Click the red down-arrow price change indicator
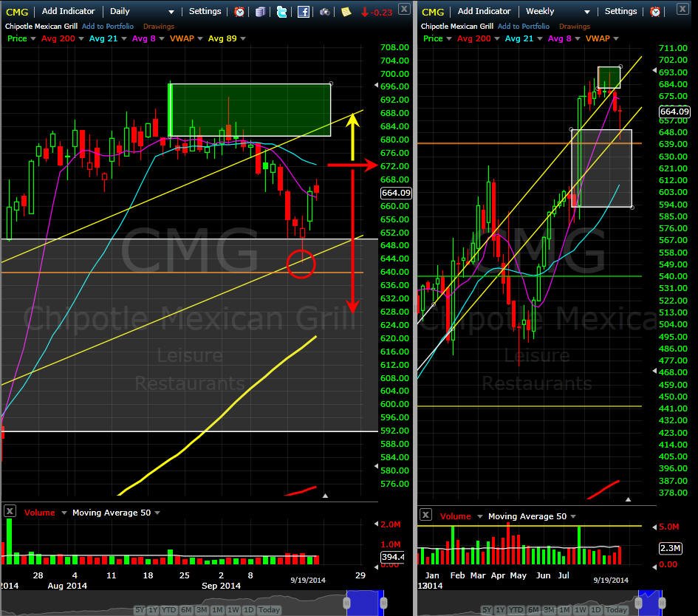Screen dimensions: 698x616 point(377,12)
